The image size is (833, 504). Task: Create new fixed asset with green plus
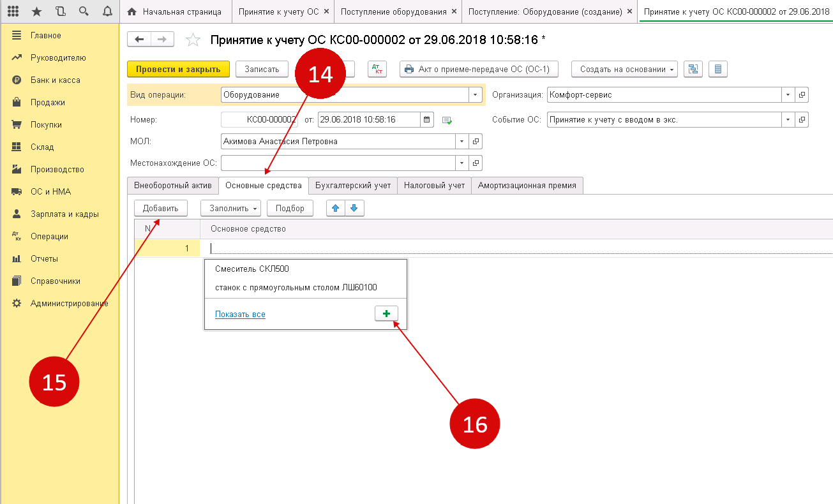coord(386,313)
